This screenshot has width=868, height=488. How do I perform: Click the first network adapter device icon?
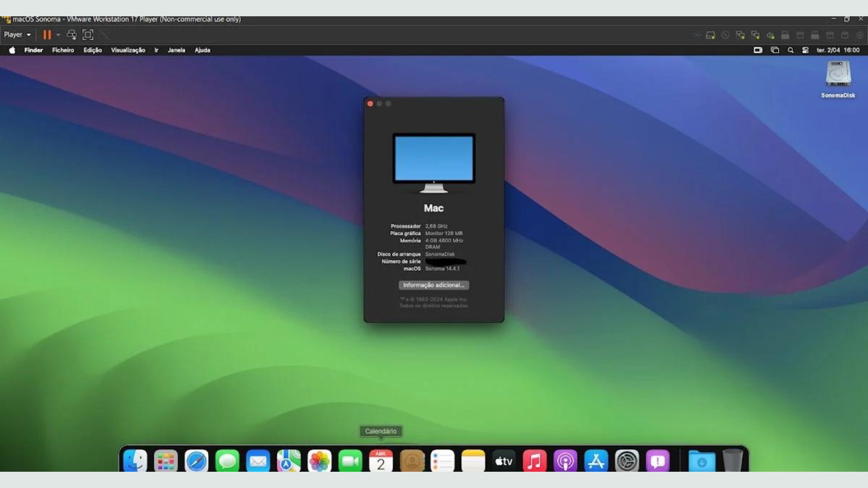[741, 35]
